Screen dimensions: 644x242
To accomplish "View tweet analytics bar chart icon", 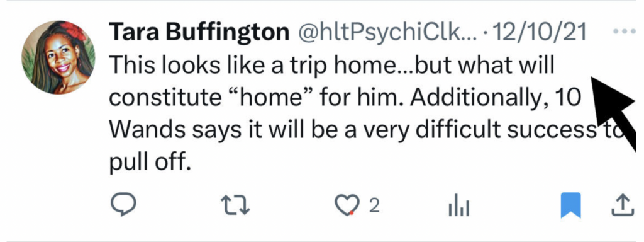I will point(458,206).
